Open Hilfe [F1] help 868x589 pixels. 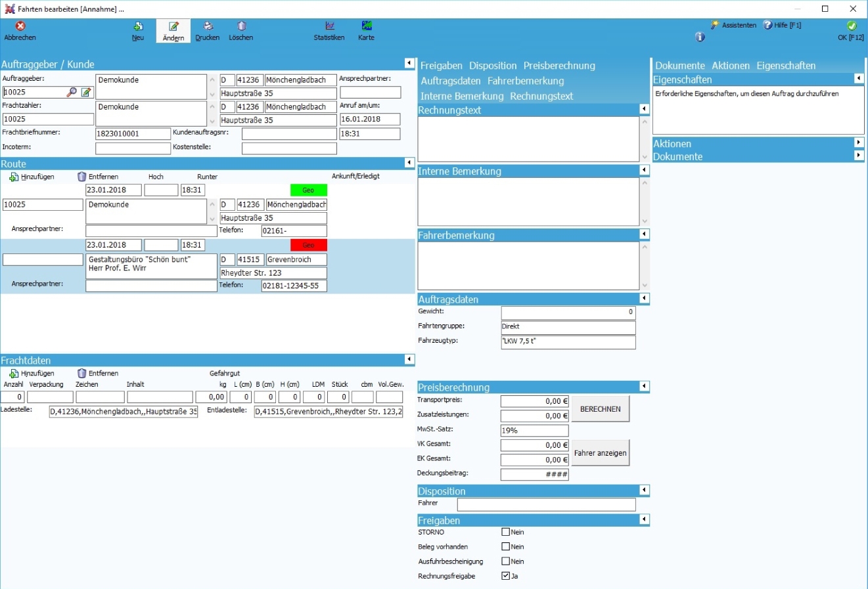click(x=782, y=25)
